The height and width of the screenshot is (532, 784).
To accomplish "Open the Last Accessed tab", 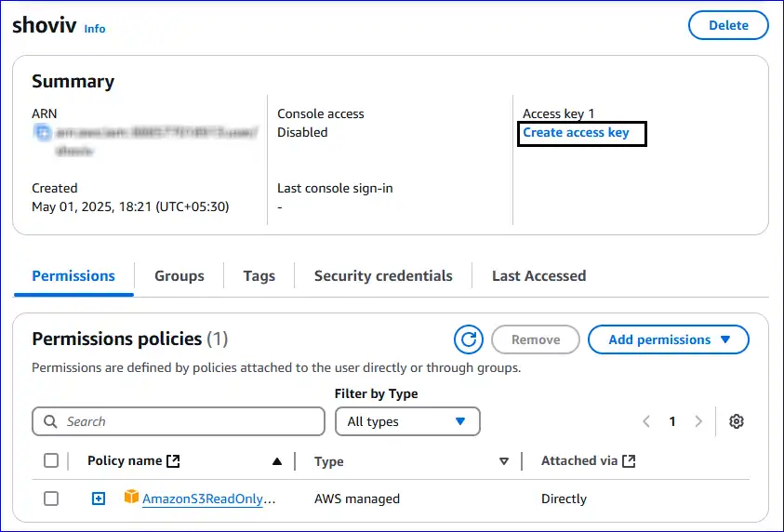I will pos(539,276).
